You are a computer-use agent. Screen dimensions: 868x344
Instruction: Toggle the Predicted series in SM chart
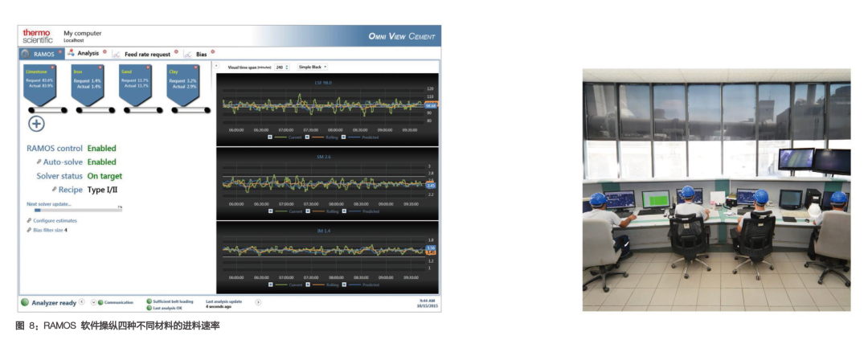coord(343,211)
